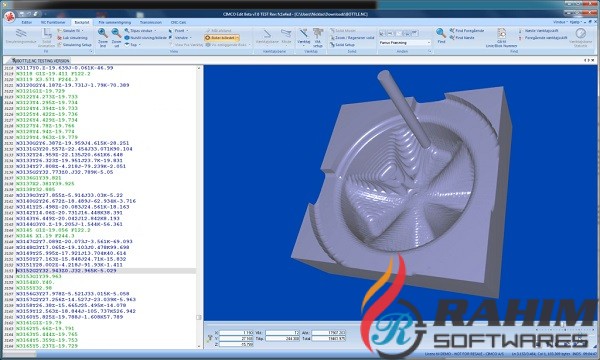The height and width of the screenshot is (360, 600).
Task: Select NC line N3117
Action: pos(65,68)
